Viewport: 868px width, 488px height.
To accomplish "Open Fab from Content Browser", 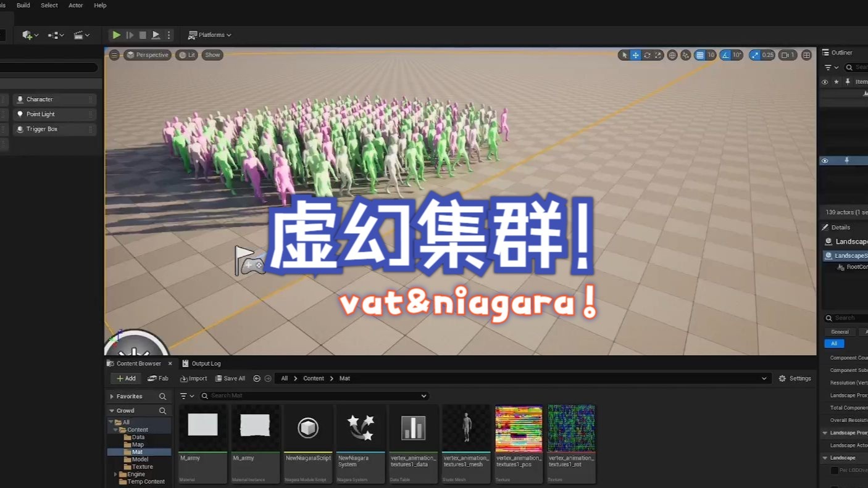I will [x=158, y=378].
